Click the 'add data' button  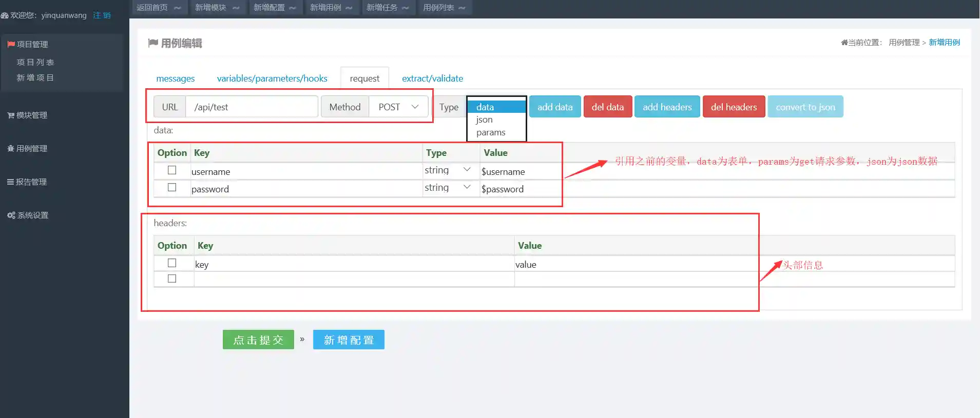555,107
